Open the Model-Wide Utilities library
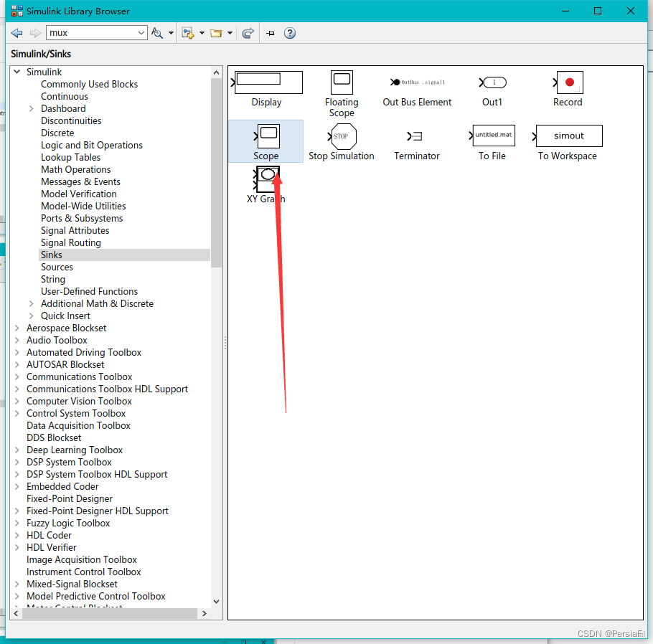The image size is (653, 644). click(x=83, y=206)
